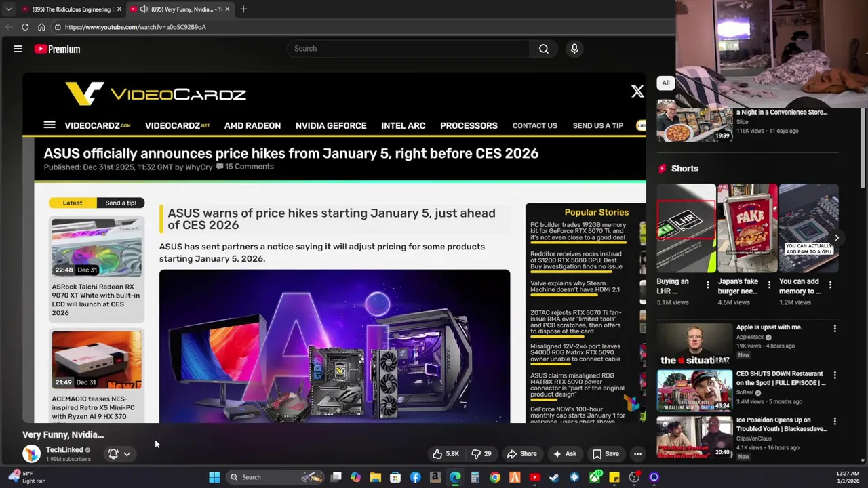
Task: Open CEO SHUTS DOWN Restaurant video title
Action: [x=781, y=378]
